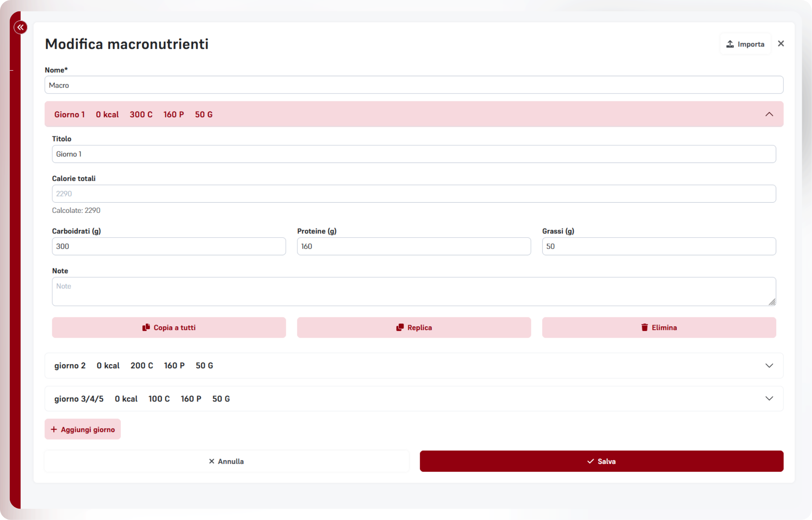Click the Importa upload icon
This screenshot has width=812, height=520.
[730, 44]
